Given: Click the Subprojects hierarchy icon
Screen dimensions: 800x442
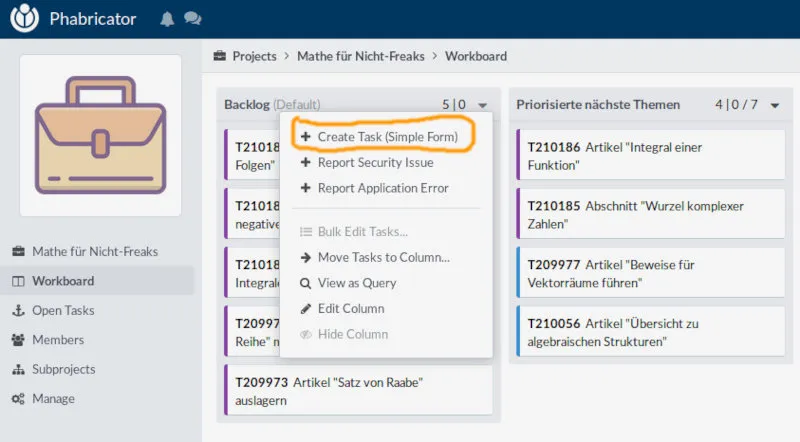Looking at the screenshot, I should 18,369.
